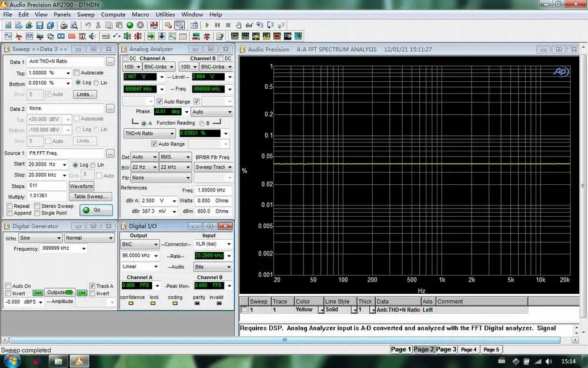Toggle the Stereo Sweep checkbox
Viewport: 588px width, 368px height.
(x=36, y=207)
